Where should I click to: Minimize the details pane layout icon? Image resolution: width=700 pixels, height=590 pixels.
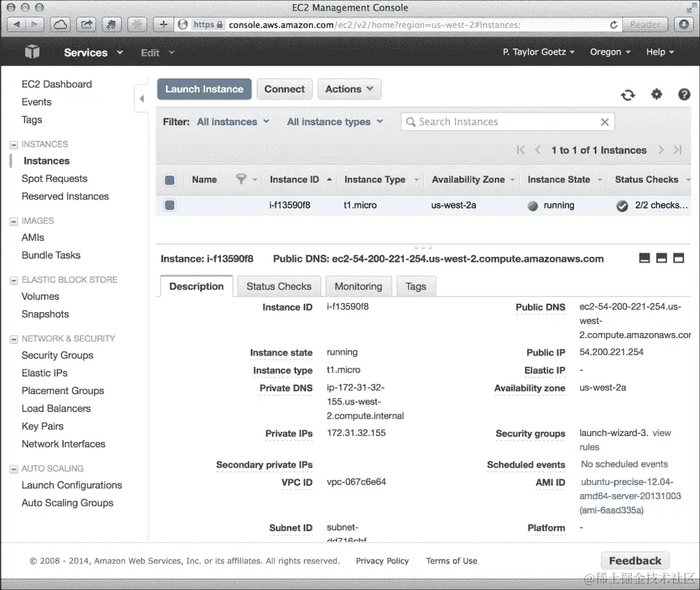coord(644,258)
